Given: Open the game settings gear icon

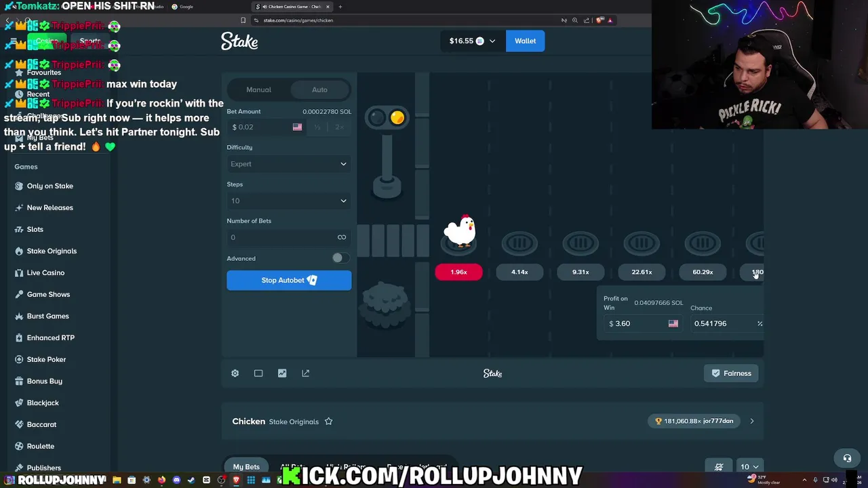Looking at the screenshot, I should pyautogui.click(x=235, y=373).
